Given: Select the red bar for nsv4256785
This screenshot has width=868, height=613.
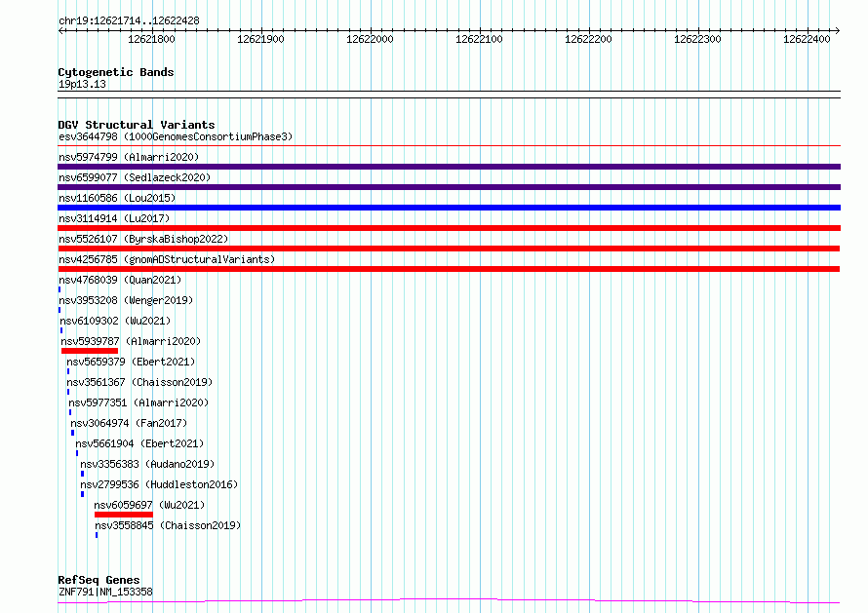Looking at the screenshot, I should point(449,269).
